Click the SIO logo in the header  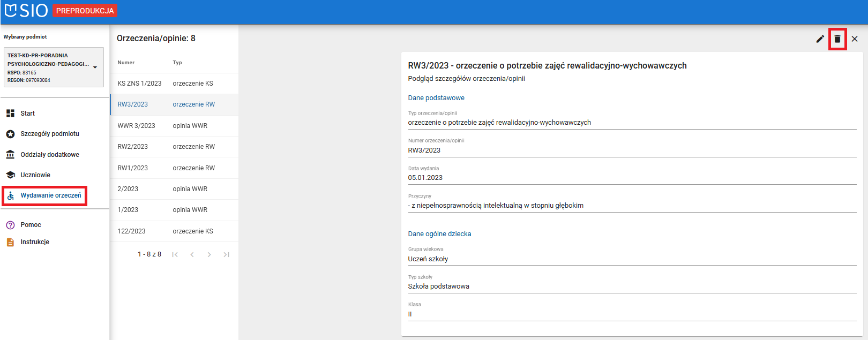click(26, 11)
